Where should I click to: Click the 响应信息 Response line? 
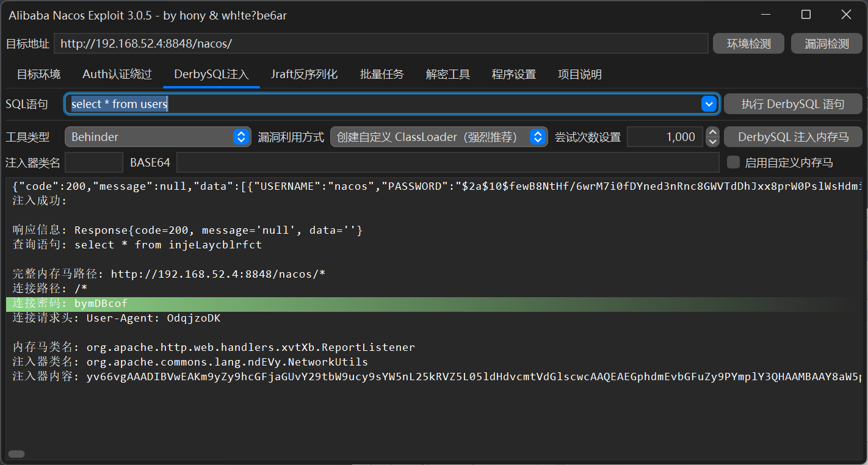coord(188,231)
